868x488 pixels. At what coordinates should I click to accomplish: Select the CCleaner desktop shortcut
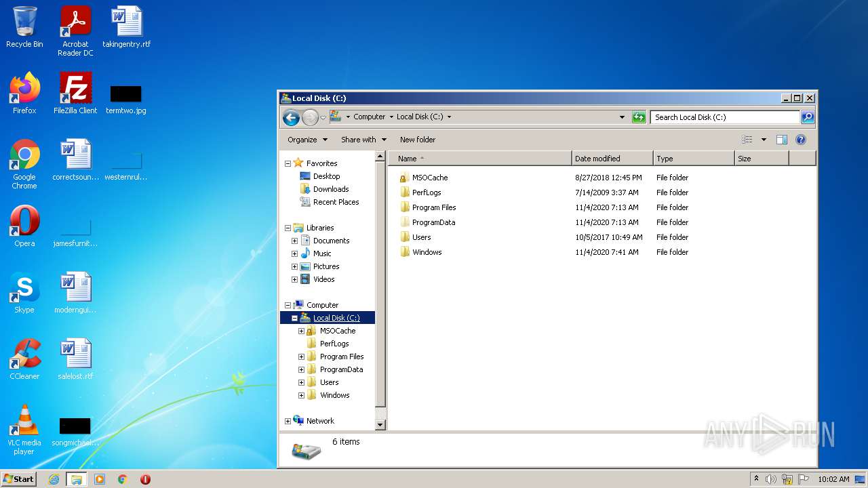pyautogui.click(x=24, y=359)
